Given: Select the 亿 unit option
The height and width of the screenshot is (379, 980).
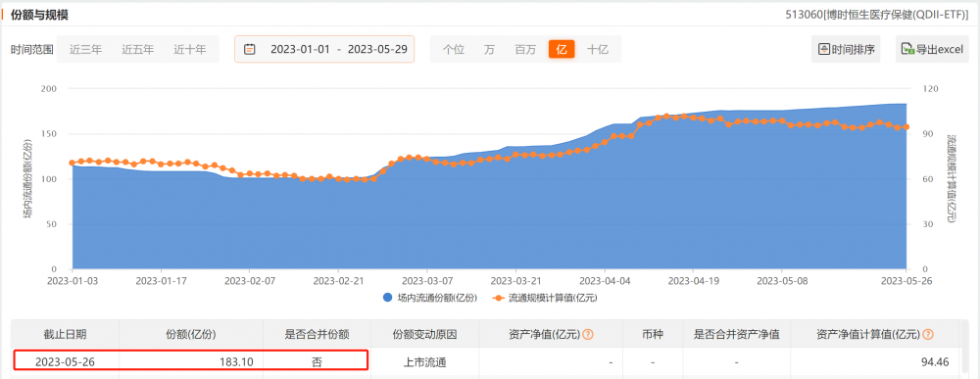Looking at the screenshot, I should tap(562, 49).
